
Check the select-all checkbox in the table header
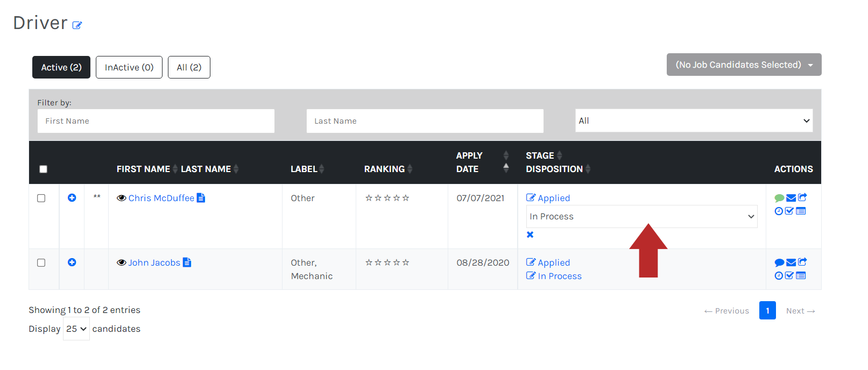44,169
